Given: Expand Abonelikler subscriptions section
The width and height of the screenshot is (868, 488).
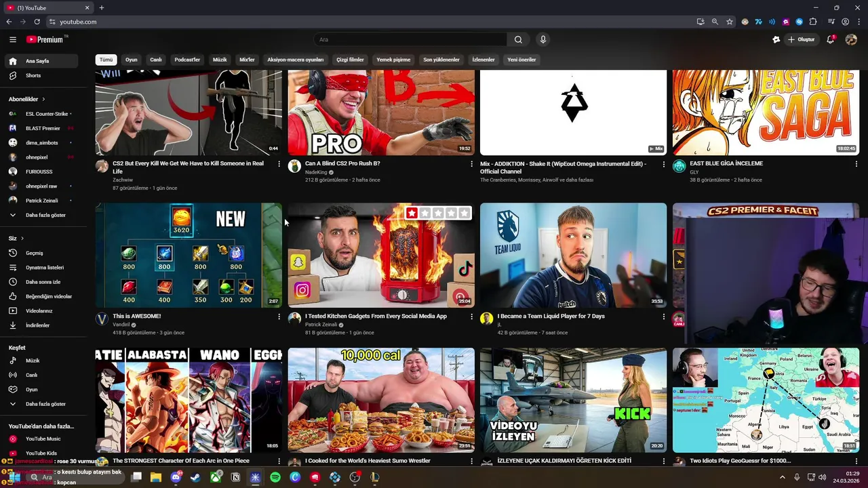Looking at the screenshot, I should pyautogui.click(x=27, y=99).
